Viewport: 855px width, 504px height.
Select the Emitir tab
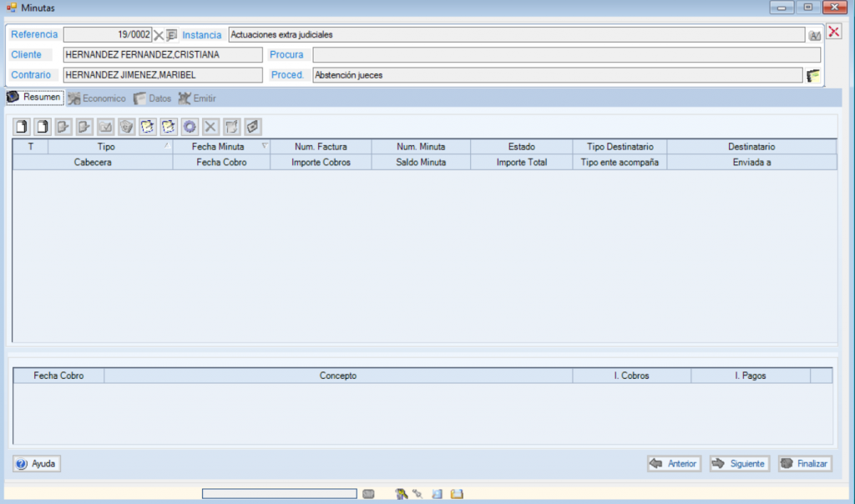point(197,98)
